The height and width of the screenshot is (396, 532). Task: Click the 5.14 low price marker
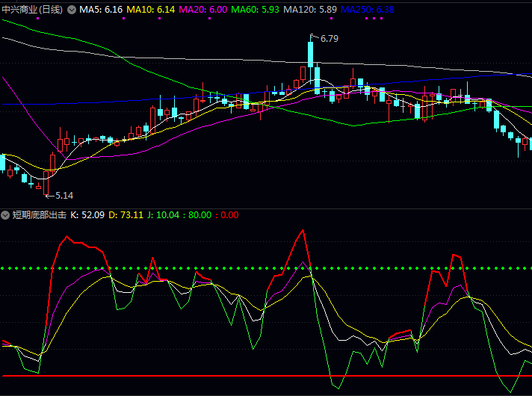click(x=64, y=196)
